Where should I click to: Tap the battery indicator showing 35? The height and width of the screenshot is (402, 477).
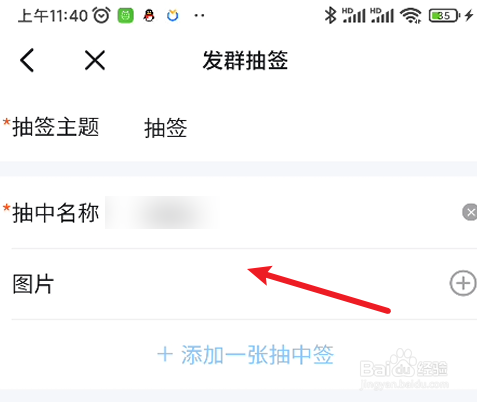[444, 16]
